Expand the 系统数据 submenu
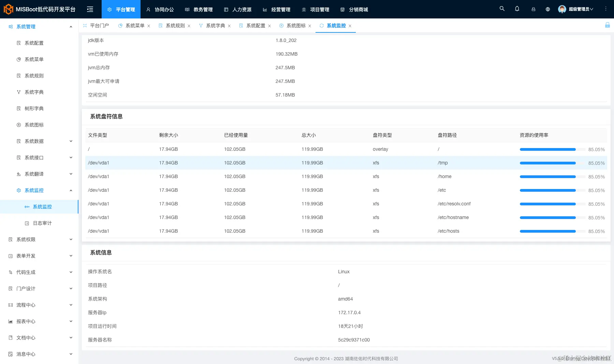 tap(71, 141)
